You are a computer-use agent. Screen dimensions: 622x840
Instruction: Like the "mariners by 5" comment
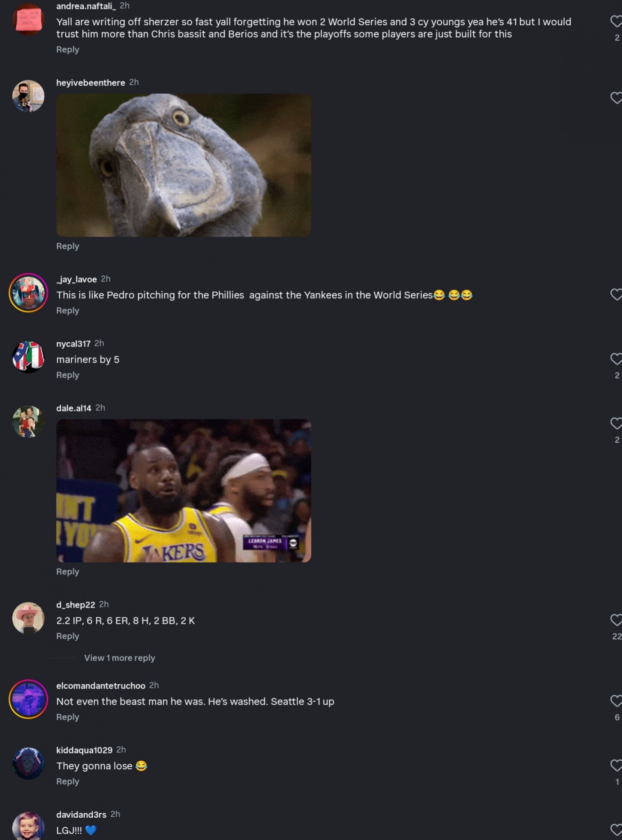pyautogui.click(x=616, y=359)
